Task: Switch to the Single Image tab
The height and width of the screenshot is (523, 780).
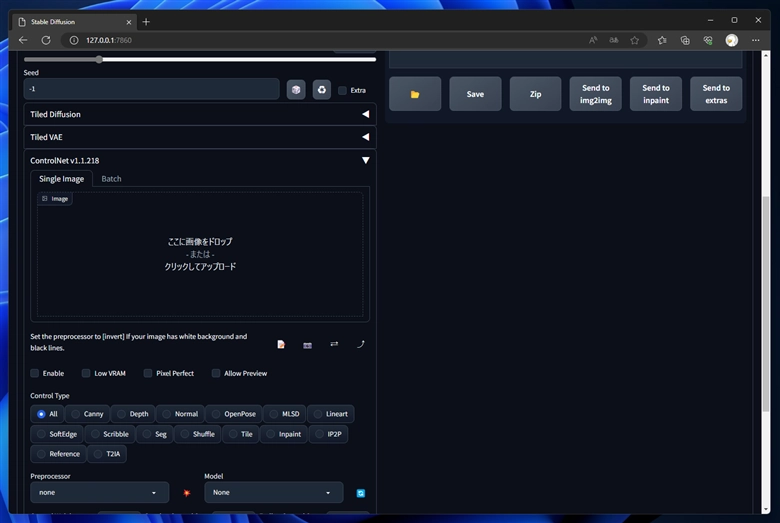Action: click(62, 179)
